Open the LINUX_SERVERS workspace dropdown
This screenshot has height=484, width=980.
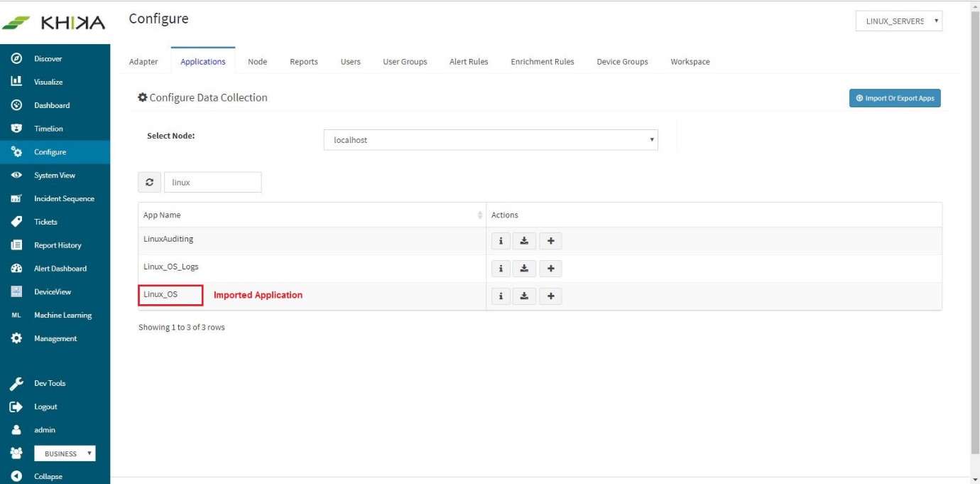(x=899, y=21)
